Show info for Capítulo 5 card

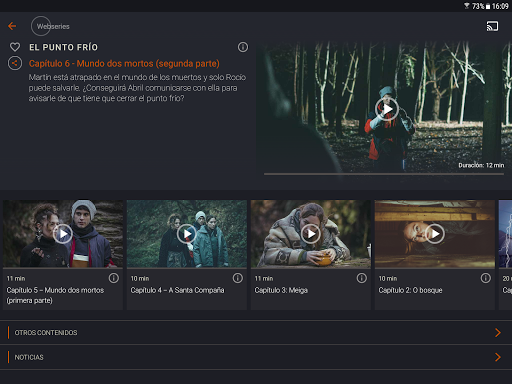point(114,278)
